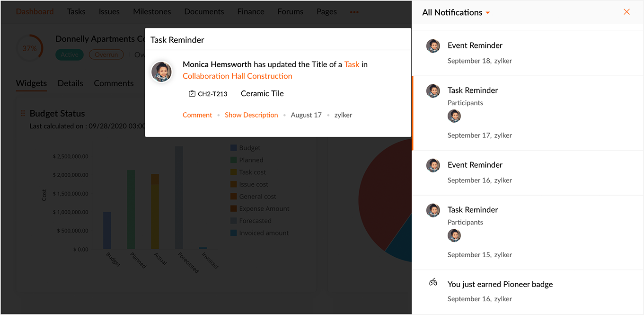This screenshot has height=315, width=644.
Task: Click the participant avatar under the September 17 Task Reminder
Action: 454,116
